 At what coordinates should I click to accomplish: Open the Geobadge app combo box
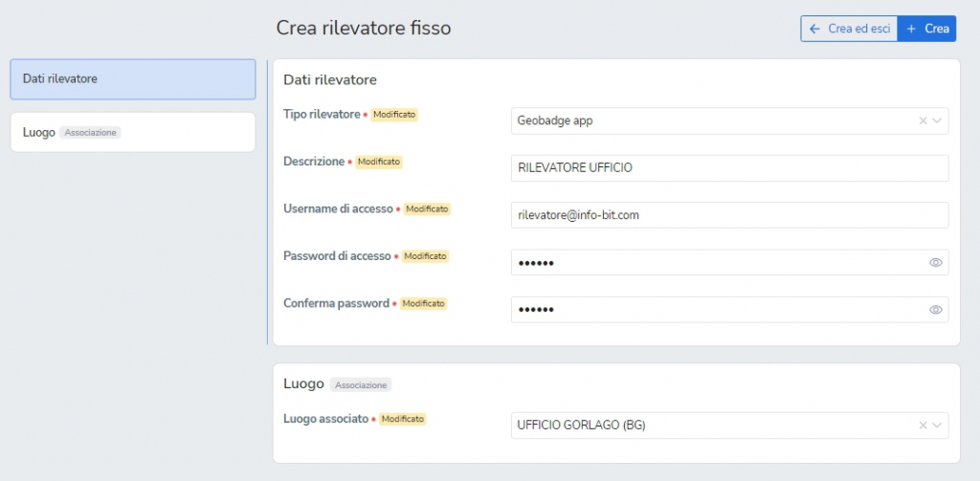coord(729,121)
